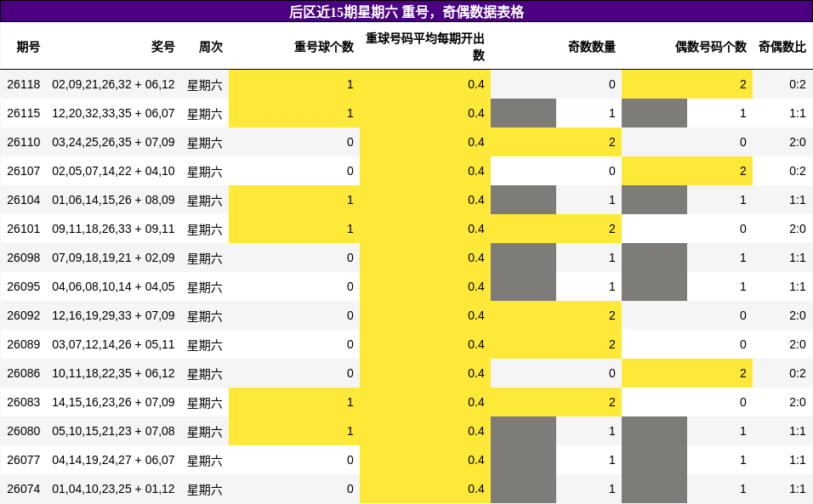Click winning numbers 04,06,08,10,14 + 04,05

pos(114,287)
